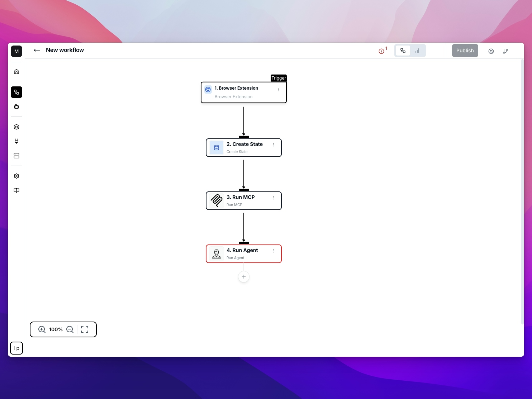Toggle fullscreen view in zoom controls

pos(85,329)
